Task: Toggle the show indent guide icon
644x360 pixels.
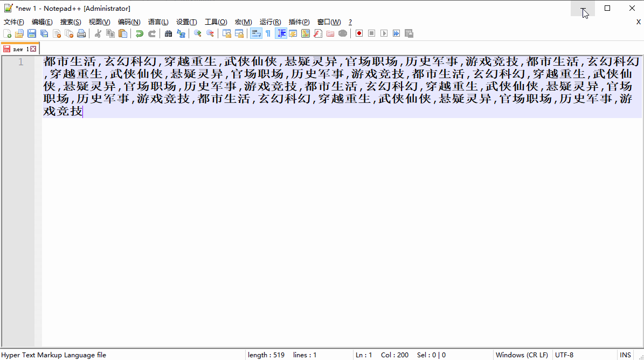Action: (281, 33)
